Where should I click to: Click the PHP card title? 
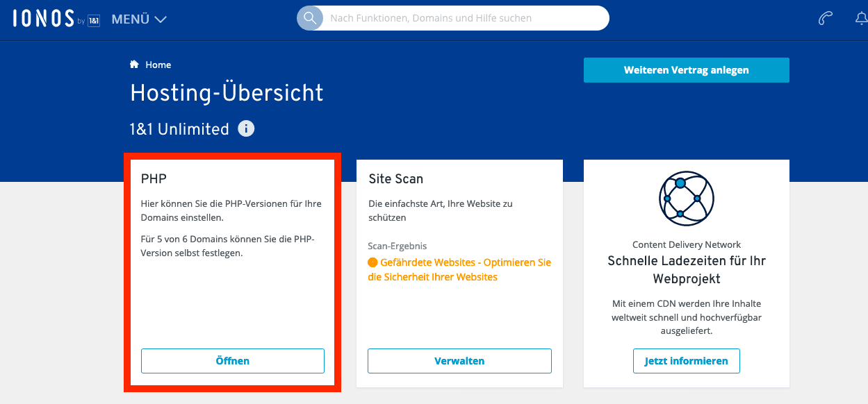coord(154,178)
